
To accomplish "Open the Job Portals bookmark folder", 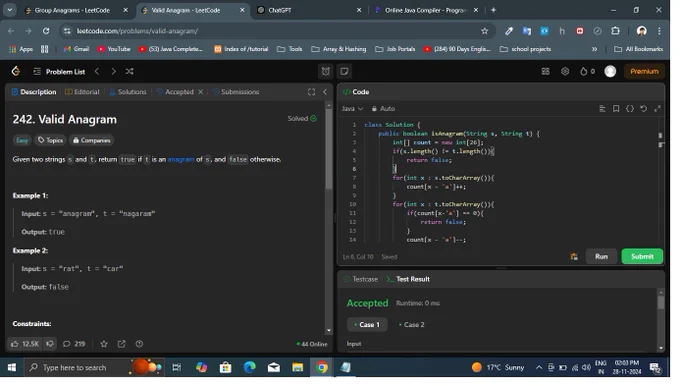I will pos(395,49).
